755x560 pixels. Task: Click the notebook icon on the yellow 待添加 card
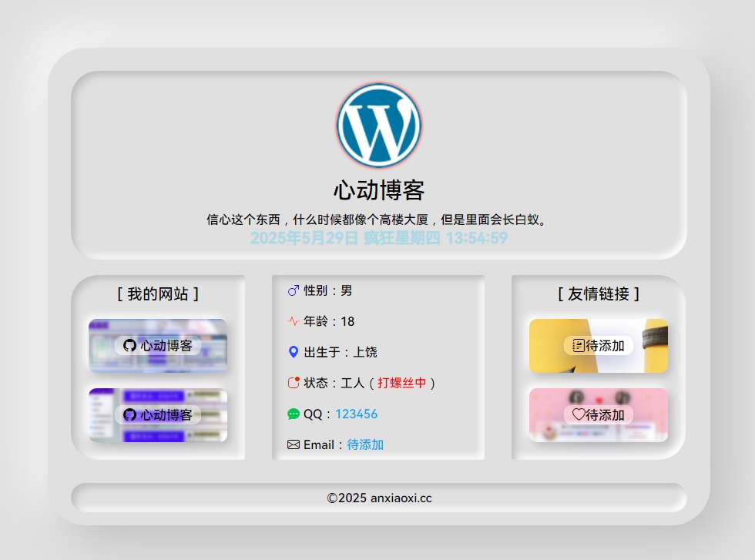click(x=578, y=345)
